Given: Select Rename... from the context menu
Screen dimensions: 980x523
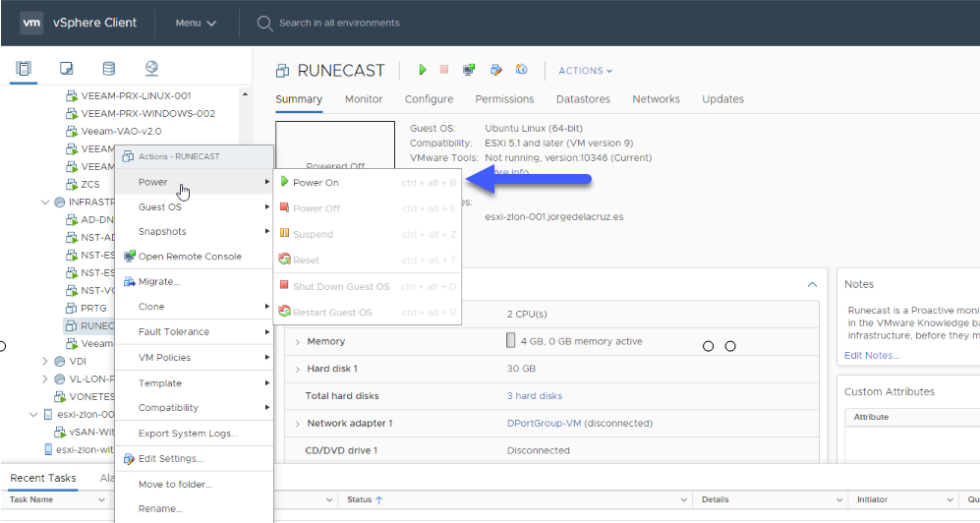Looking at the screenshot, I should (x=195, y=508).
